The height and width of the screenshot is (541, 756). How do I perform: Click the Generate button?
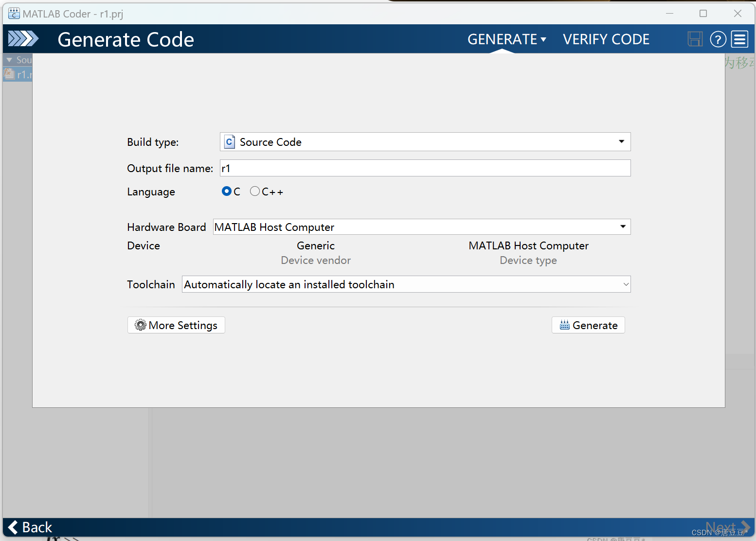[x=588, y=325]
